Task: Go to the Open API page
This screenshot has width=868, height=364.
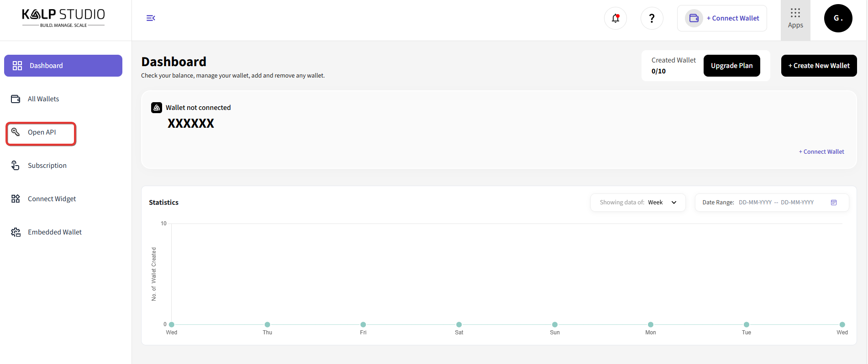Action: pos(42,132)
